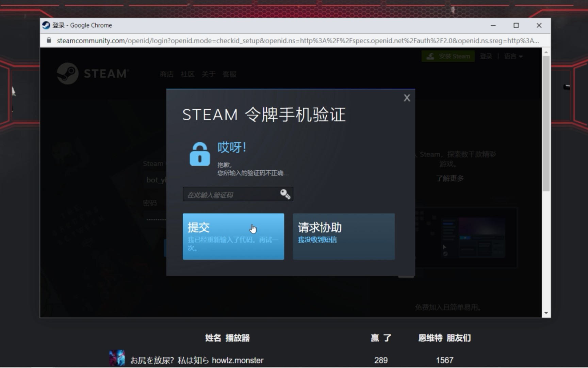
Task: Click the steamcommunity.com URL address bar
Action: [298, 41]
